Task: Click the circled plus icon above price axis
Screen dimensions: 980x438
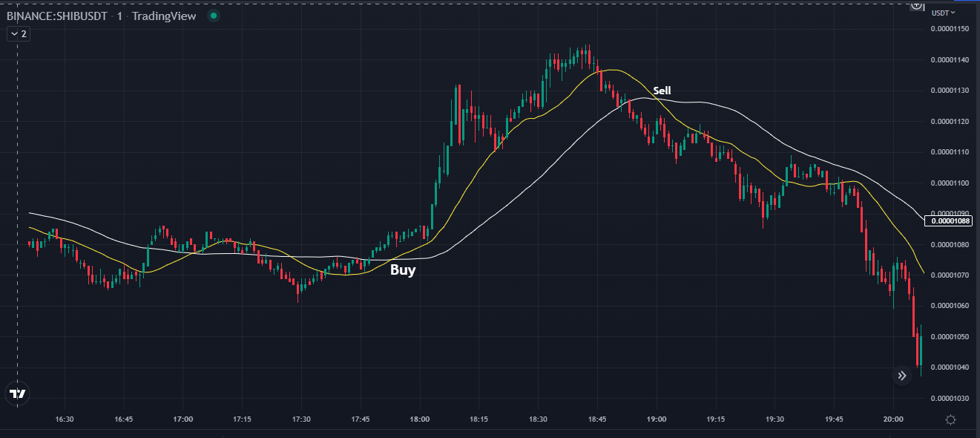Action: click(x=917, y=4)
